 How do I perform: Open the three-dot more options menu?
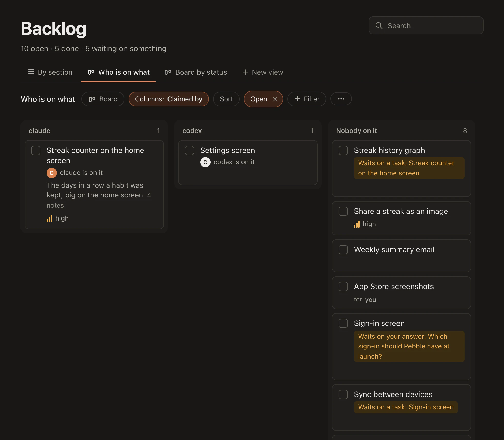click(x=341, y=99)
